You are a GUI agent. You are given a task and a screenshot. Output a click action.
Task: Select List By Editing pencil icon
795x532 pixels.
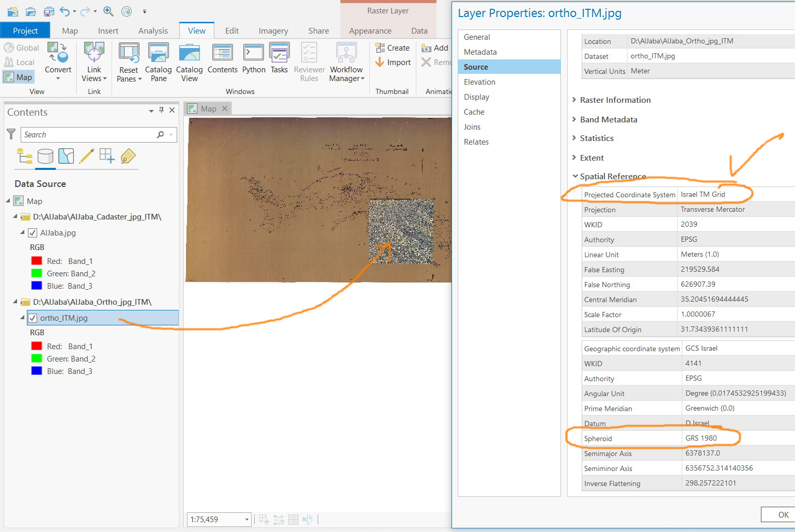[87, 156]
